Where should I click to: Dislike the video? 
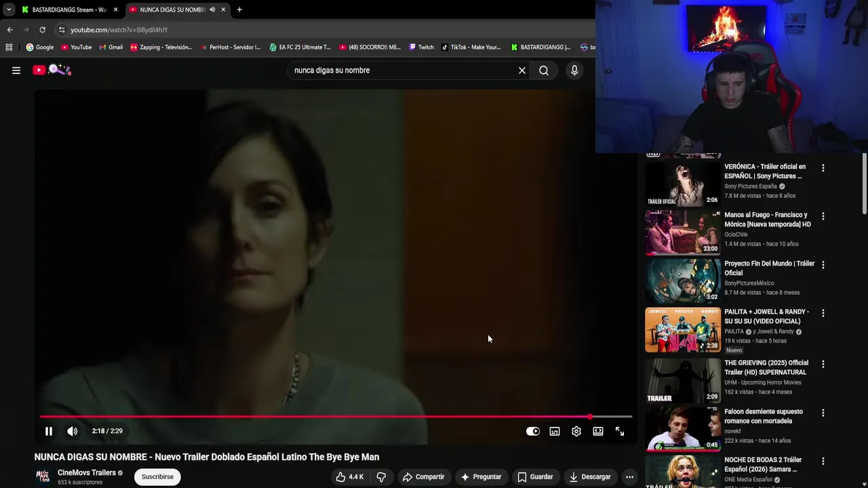pyautogui.click(x=381, y=476)
